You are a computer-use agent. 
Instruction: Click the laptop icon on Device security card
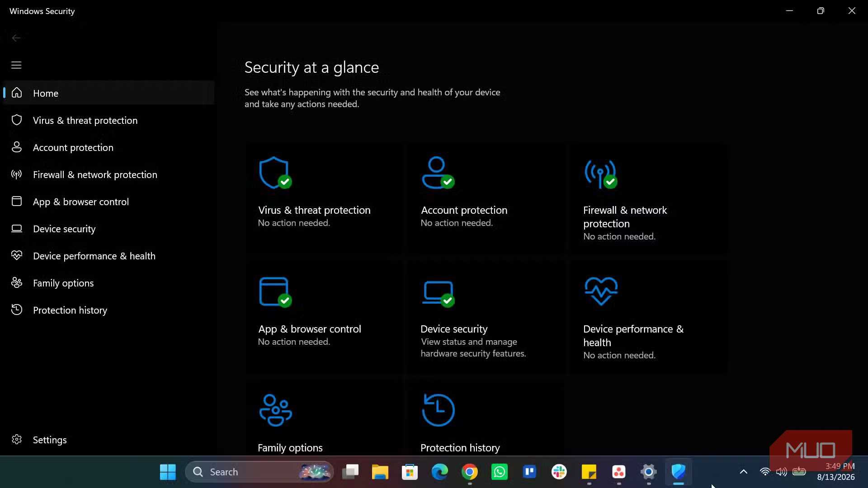(x=438, y=294)
